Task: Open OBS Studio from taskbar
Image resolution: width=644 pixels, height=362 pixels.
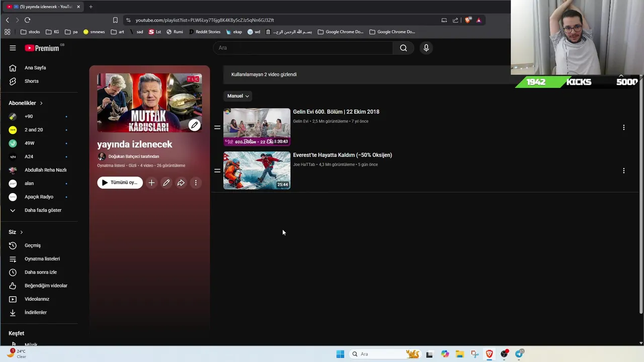Action: click(504, 354)
